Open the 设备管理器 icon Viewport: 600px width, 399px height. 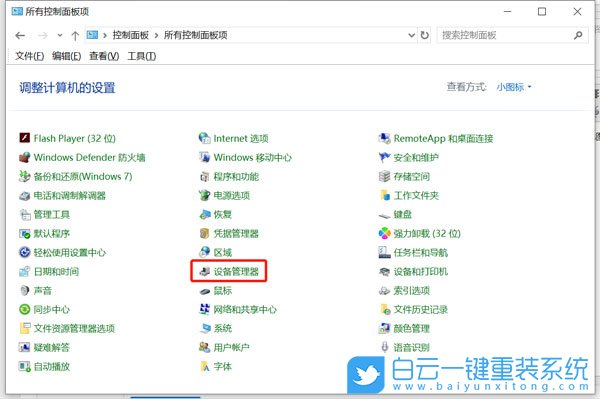click(x=205, y=272)
